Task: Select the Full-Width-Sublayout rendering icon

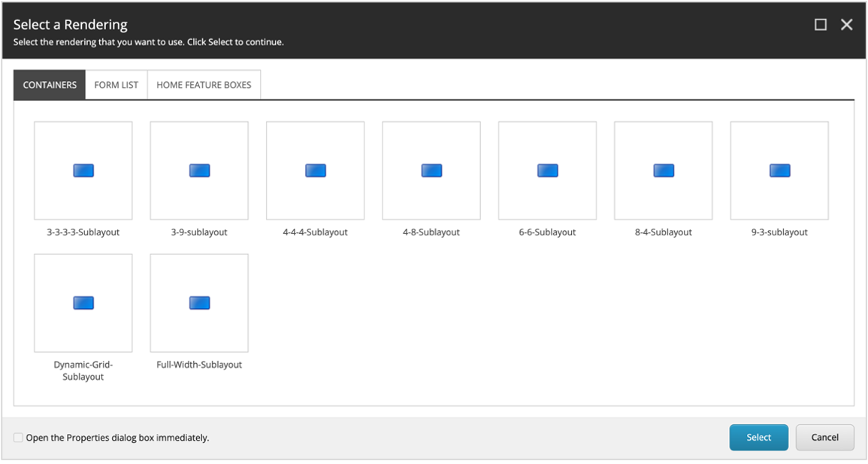Action: click(198, 302)
